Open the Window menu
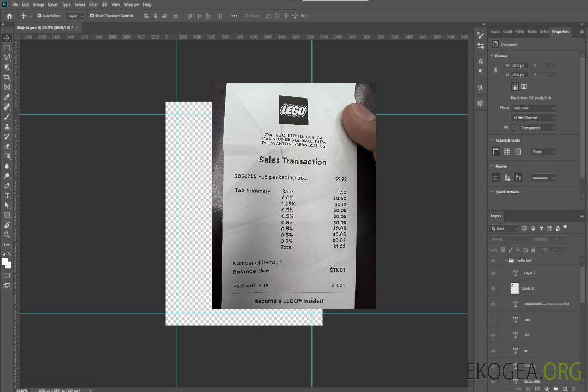Viewport: 588px width, 392px height. tap(131, 4)
